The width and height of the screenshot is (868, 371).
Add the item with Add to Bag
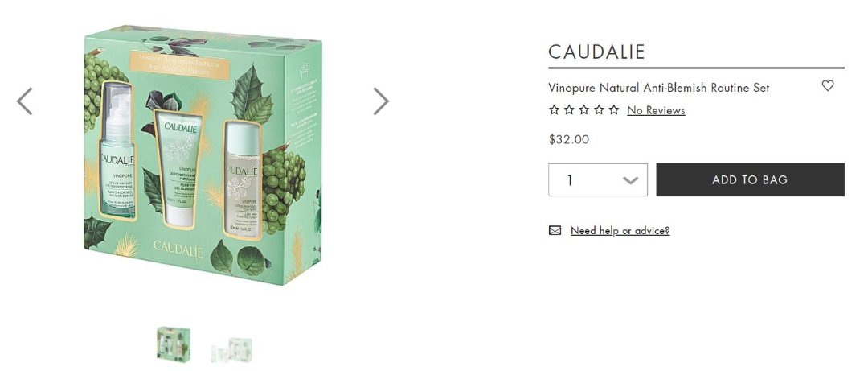750,179
